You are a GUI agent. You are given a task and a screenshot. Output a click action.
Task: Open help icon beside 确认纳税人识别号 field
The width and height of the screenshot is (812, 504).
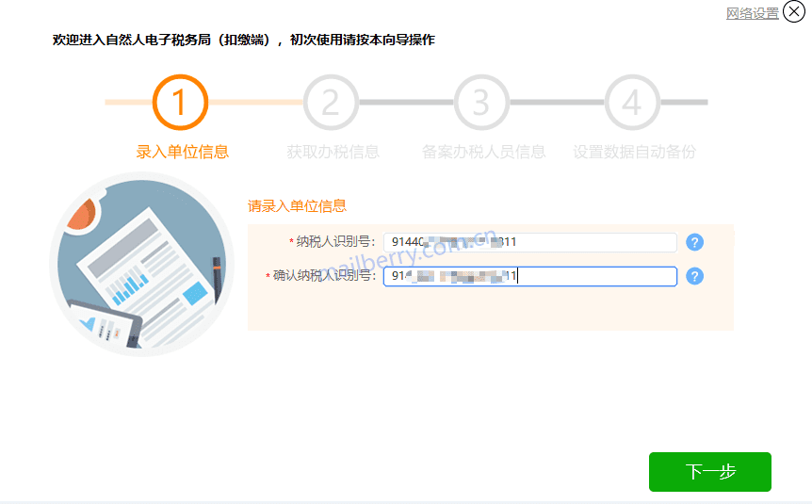[x=694, y=276]
